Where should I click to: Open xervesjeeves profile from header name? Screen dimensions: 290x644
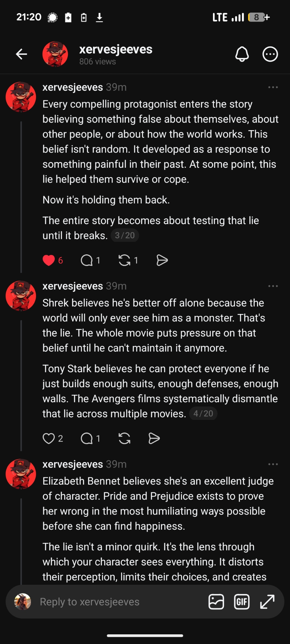tap(116, 50)
